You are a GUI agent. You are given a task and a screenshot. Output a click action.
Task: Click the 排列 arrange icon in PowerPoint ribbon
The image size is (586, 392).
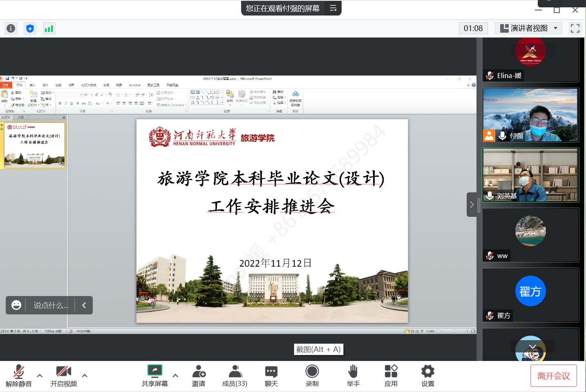(x=230, y=94)
